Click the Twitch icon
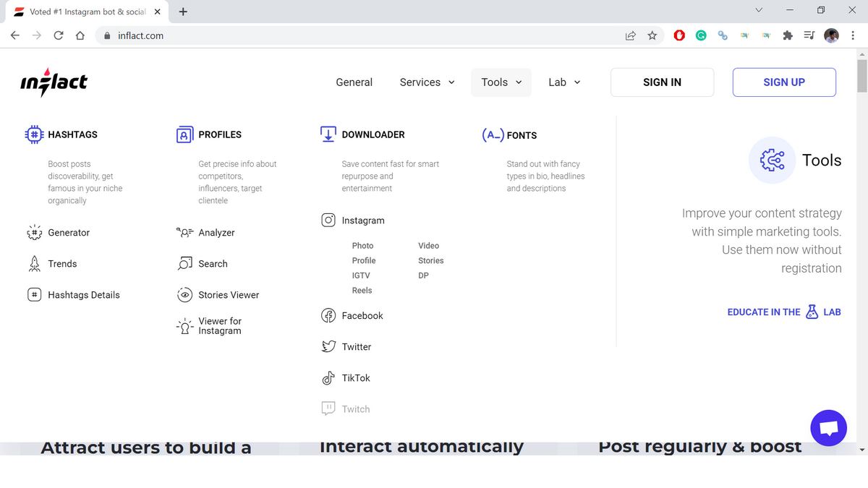 [328, 408]
